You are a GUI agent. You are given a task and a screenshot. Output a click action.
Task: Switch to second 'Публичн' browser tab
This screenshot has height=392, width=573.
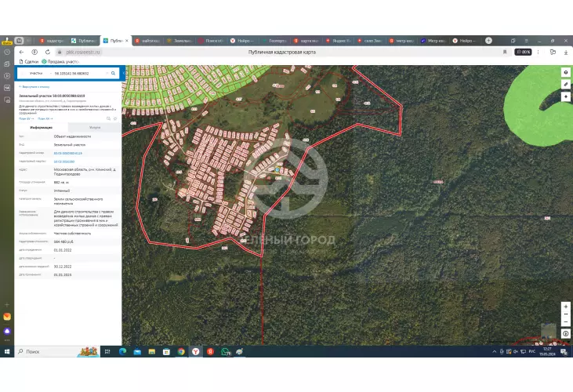point(84,41)
